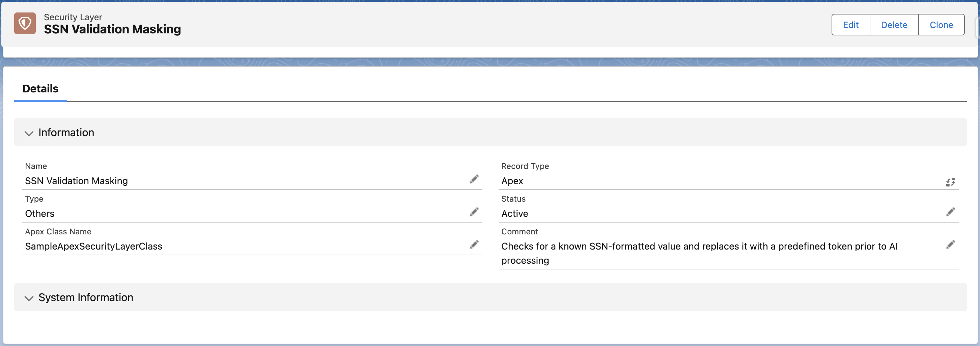Viewport: 980px width, 346px height.
Task: Select the SampleApexSecurityLayerClass text
Action: (93, 247)
